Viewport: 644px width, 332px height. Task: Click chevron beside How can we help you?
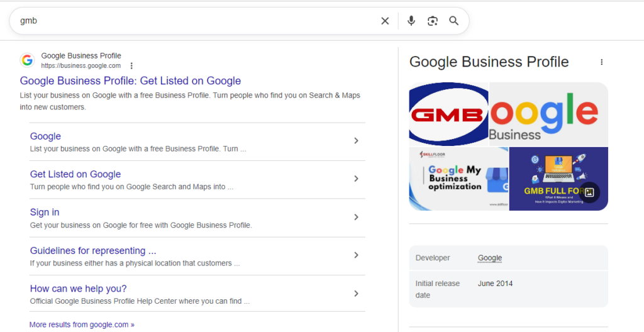coord(356,294)
